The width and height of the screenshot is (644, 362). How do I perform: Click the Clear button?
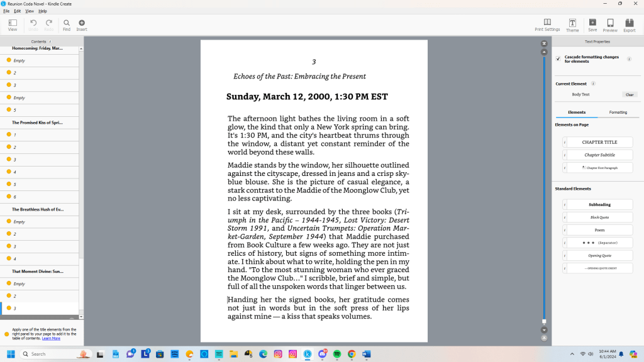[629, 95]
